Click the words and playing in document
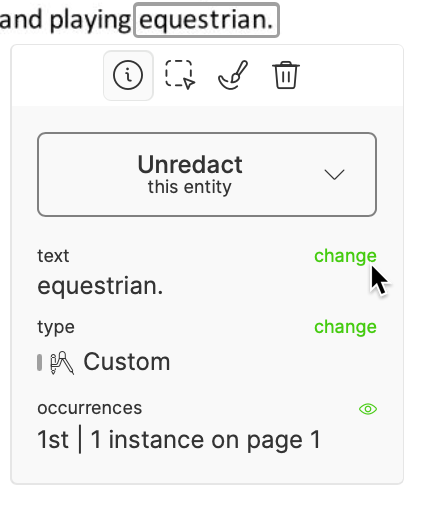Viewport: 430px width, 506px height. coord(66,20)
